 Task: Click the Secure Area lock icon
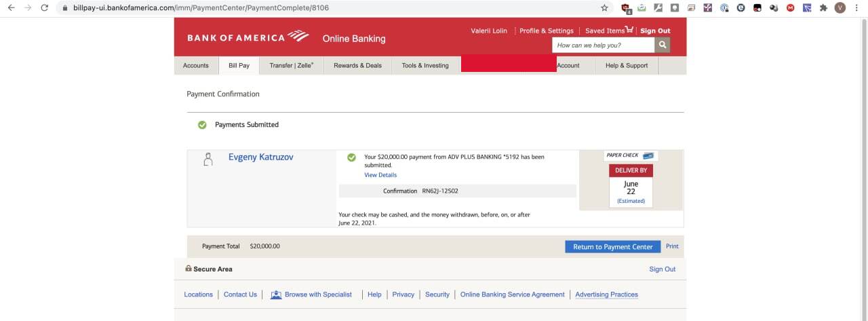pyautogui.click(x=189, y=269)
